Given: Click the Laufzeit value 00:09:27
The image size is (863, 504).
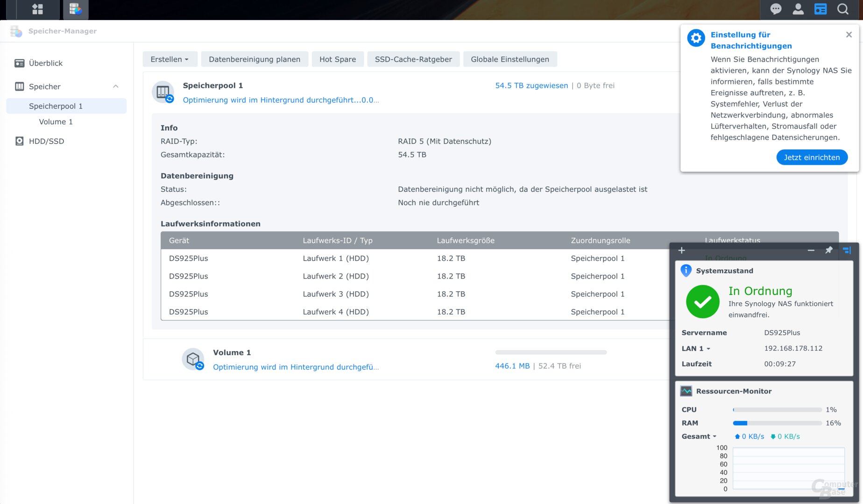Looking at the screenshot, I should [779, 364].
